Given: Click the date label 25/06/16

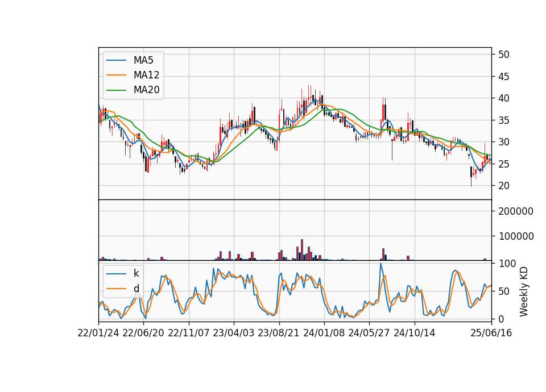Looking at the screenshot, I should tap(491, 333).
